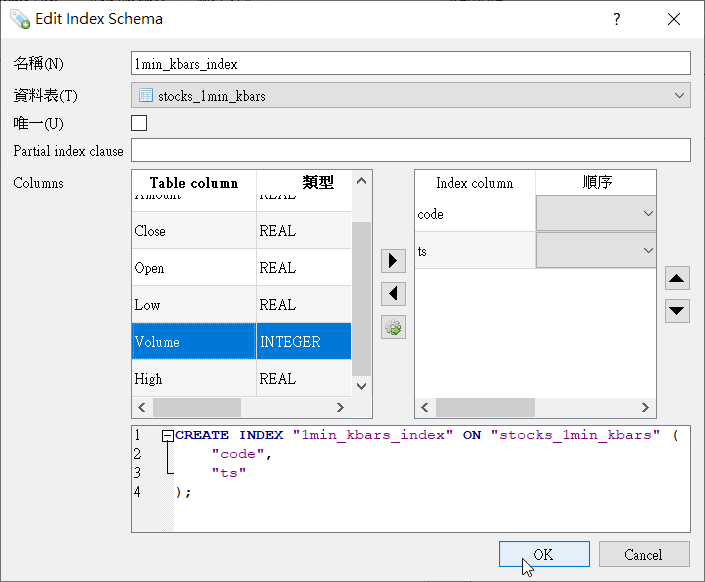Select the Close row in table columns
Screen dimensions: 705x582
click(x=241, y=230)
